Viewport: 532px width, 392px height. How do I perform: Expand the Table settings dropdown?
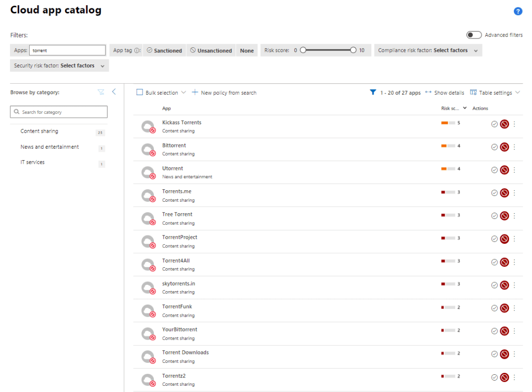[x=495, y=93]
